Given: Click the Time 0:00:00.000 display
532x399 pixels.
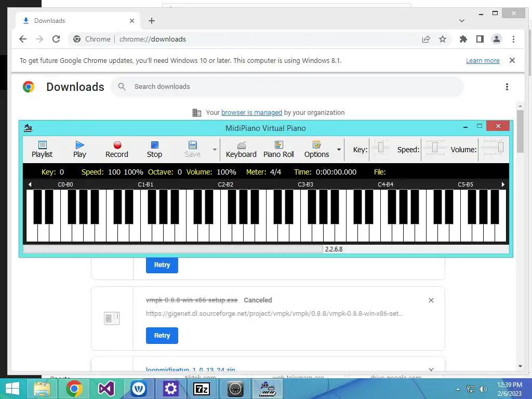Looking at the screenshot, I should click(325, 172).
